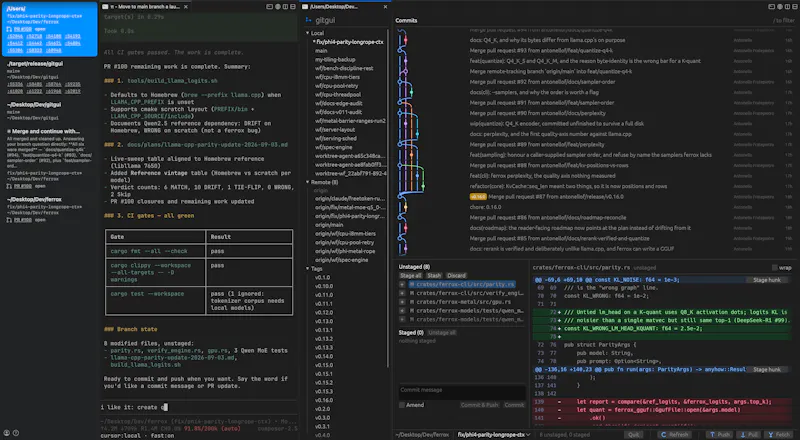Select the v0.15.2 tag
Image resolution: width=800 pixels, height=440 pixels.
pyautogui.click(x=323, y=382)
